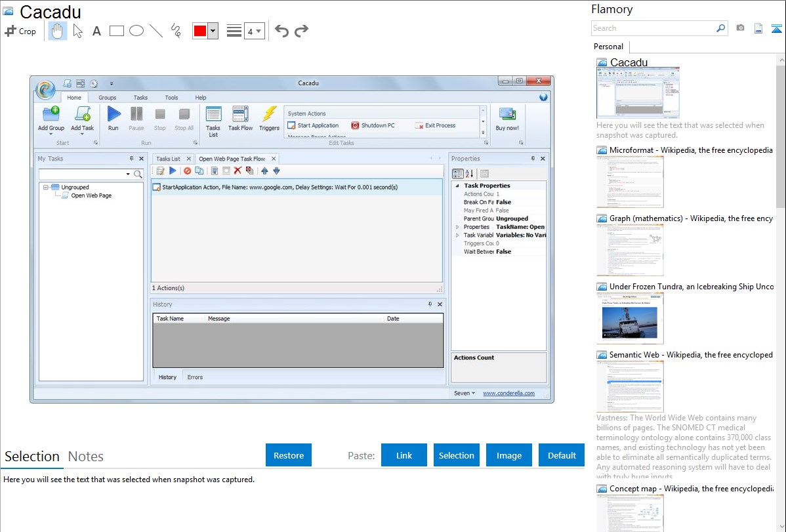Image resolution: width=786 pixels, height=532 pixels.
Task: Click Add Group in Cacadu ribbon
Action: (x=51, y=120)
